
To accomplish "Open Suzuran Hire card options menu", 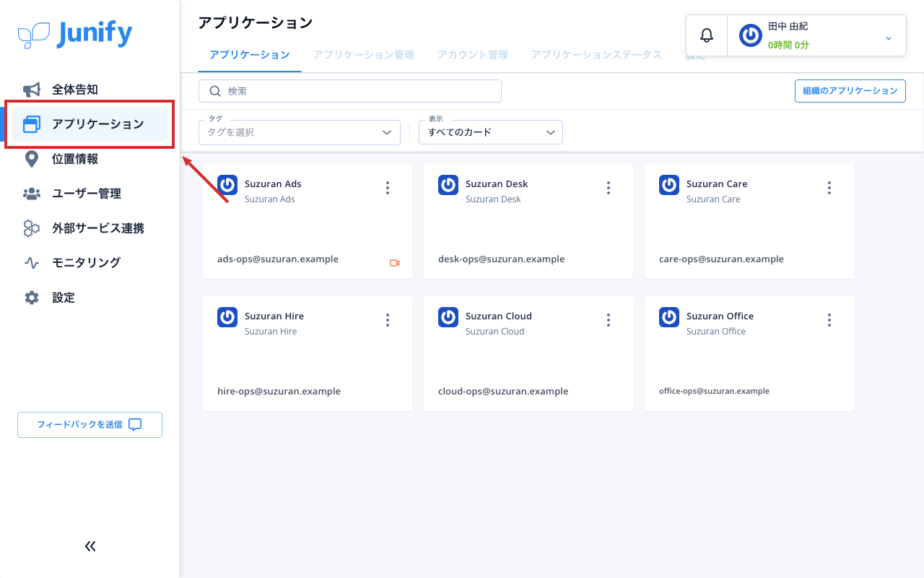I will pos(388,320).
